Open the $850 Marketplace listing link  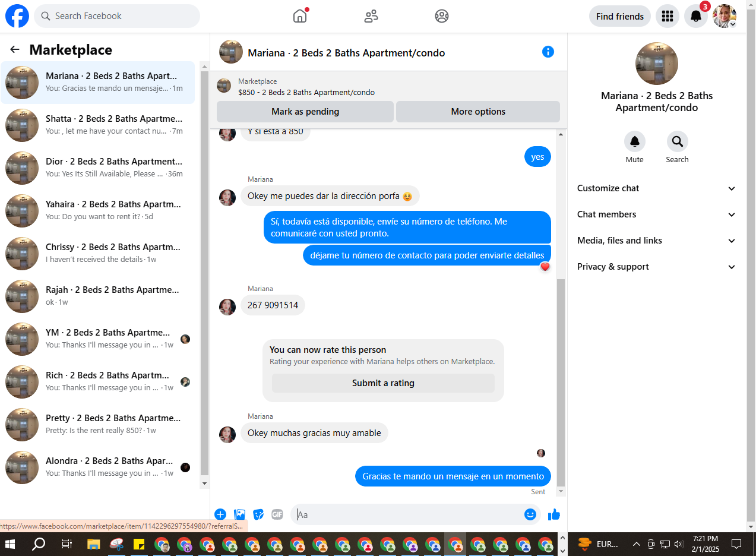pyautogui.click(x=306, y=93)
